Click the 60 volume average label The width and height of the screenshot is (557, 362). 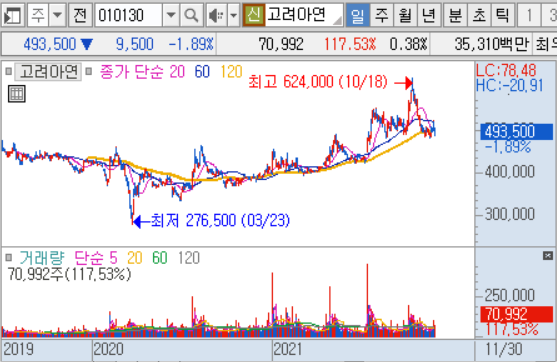pos(159,258)
